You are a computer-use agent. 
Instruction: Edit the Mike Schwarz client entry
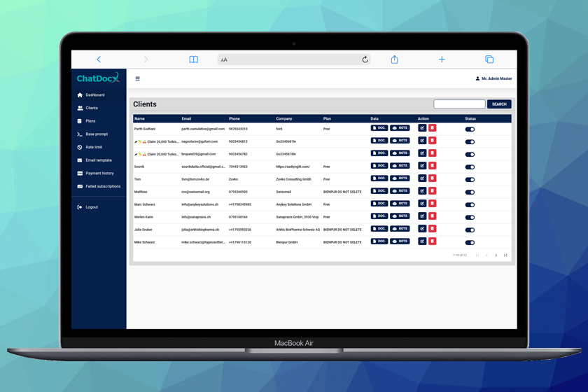coord(422,241)
